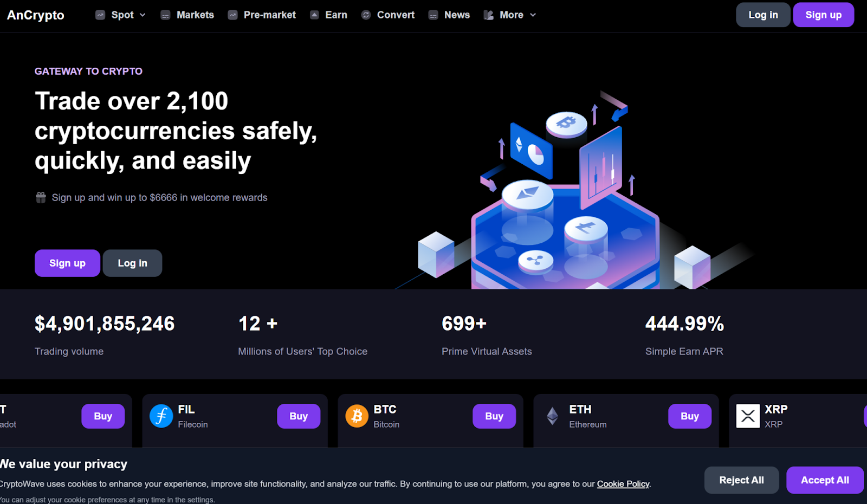Screen dimensions: 867x504
Task: Buy Ethereum using the Buy button
Action: (689, 416)
